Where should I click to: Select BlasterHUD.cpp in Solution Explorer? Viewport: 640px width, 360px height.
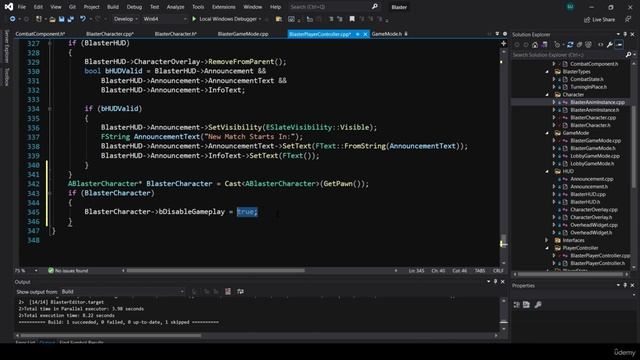coord(588,194)
